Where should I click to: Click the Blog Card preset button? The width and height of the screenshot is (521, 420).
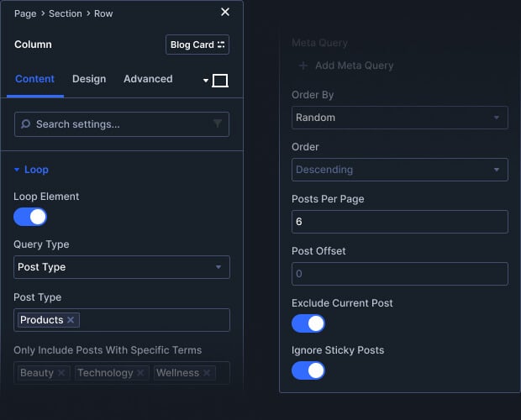click(197, 45)
